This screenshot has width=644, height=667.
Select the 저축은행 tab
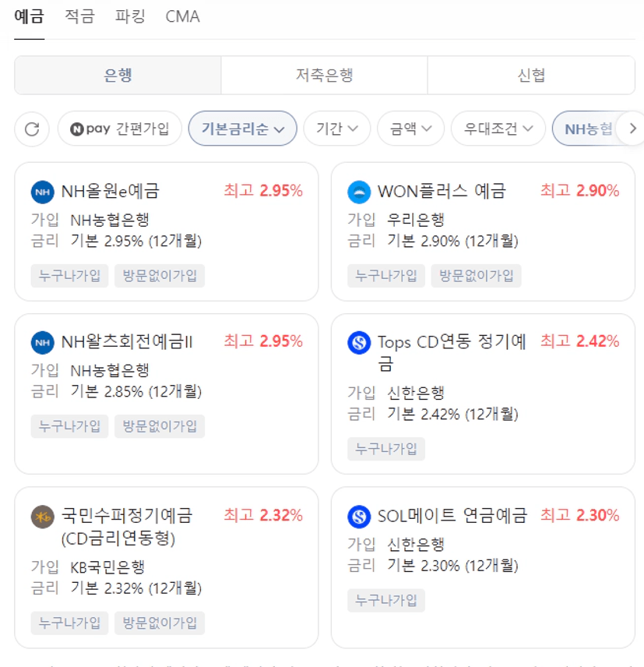pyautogui.click(x=324, y=76)
